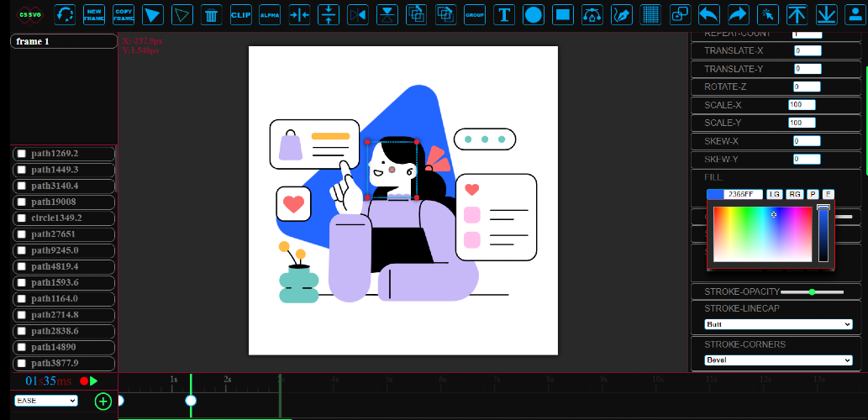Click the redo arrow icon
The image size is (868, 420).
click(739, 15)
